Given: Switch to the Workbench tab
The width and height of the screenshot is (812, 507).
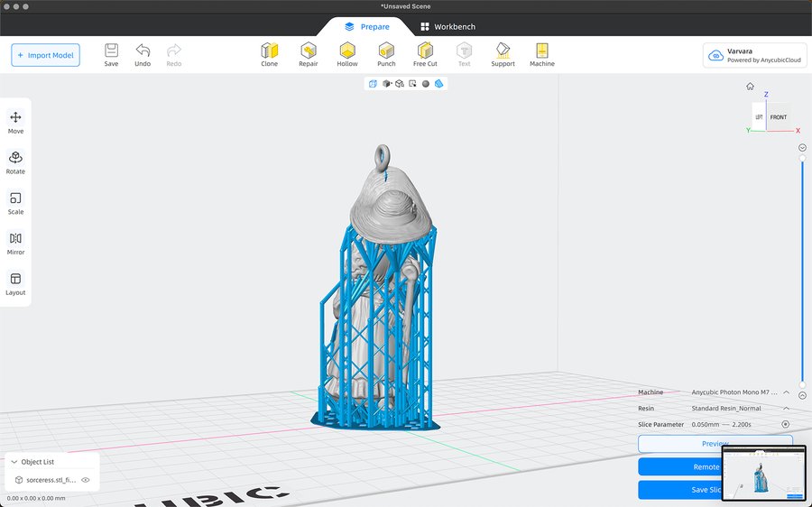Looking at the screenshot, I should 448,27.
